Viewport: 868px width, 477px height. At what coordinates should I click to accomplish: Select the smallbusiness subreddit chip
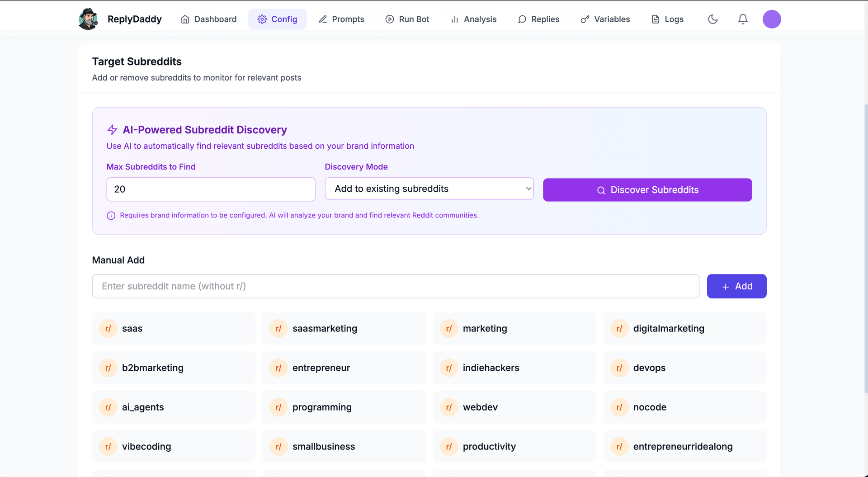344,447
